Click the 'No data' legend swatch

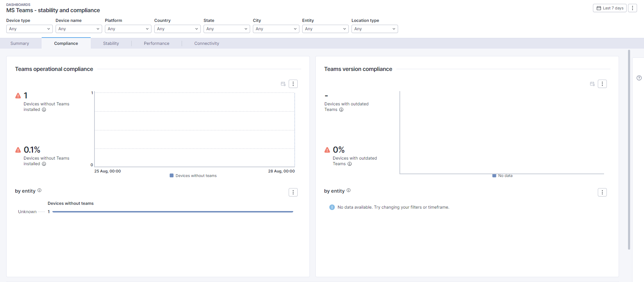click(x=494, y=176)
